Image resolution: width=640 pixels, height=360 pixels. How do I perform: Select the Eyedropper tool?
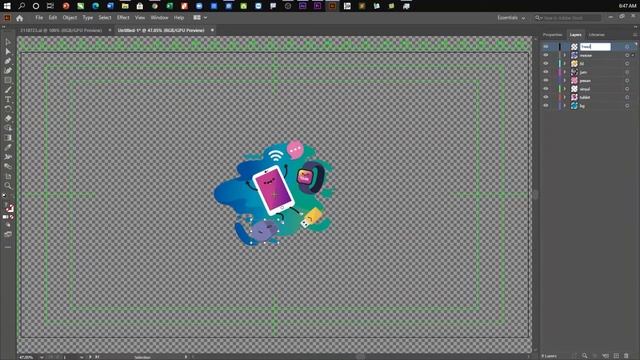coord(8,147)
